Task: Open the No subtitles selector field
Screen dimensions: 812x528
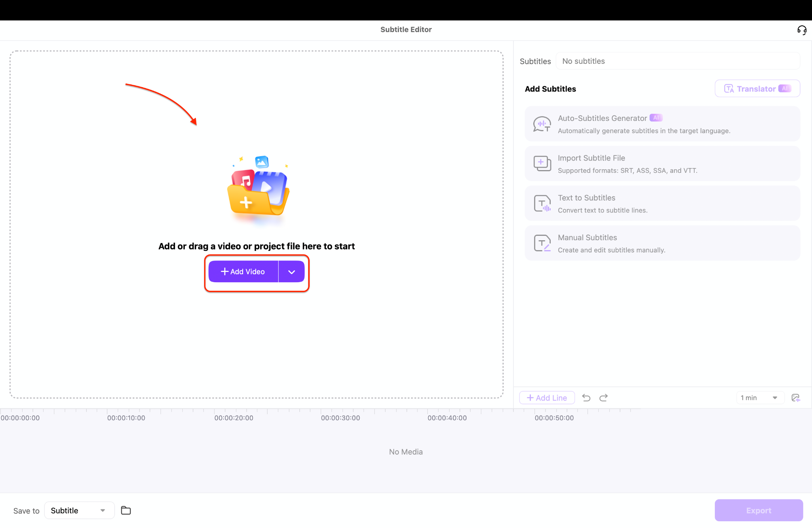Action: click(x=678, y=61)
